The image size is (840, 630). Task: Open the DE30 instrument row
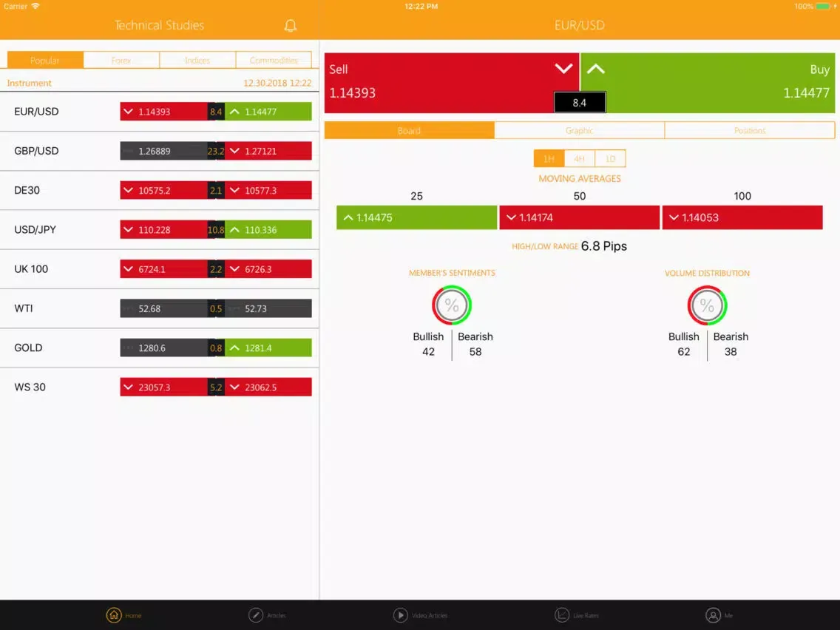point(160,190)
